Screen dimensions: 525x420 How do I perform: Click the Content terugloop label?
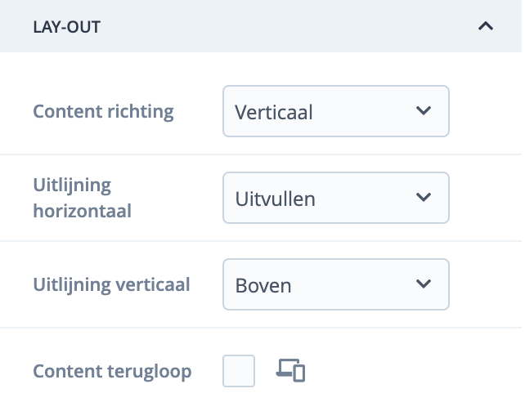(x=112, y=372)
